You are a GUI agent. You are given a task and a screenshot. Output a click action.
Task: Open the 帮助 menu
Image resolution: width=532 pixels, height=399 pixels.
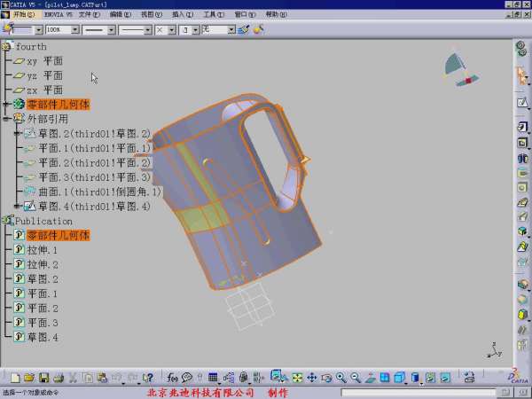click(x=276, y=14)
